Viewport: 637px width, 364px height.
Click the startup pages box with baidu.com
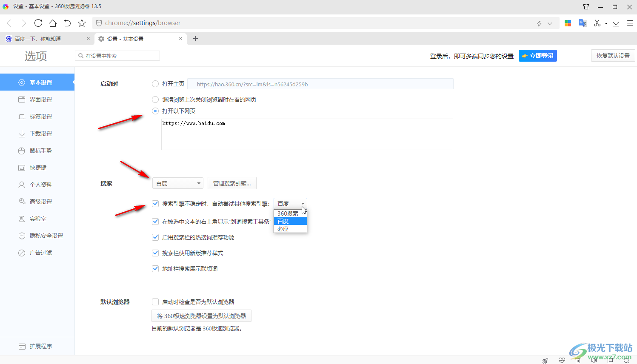pos(307,134)
